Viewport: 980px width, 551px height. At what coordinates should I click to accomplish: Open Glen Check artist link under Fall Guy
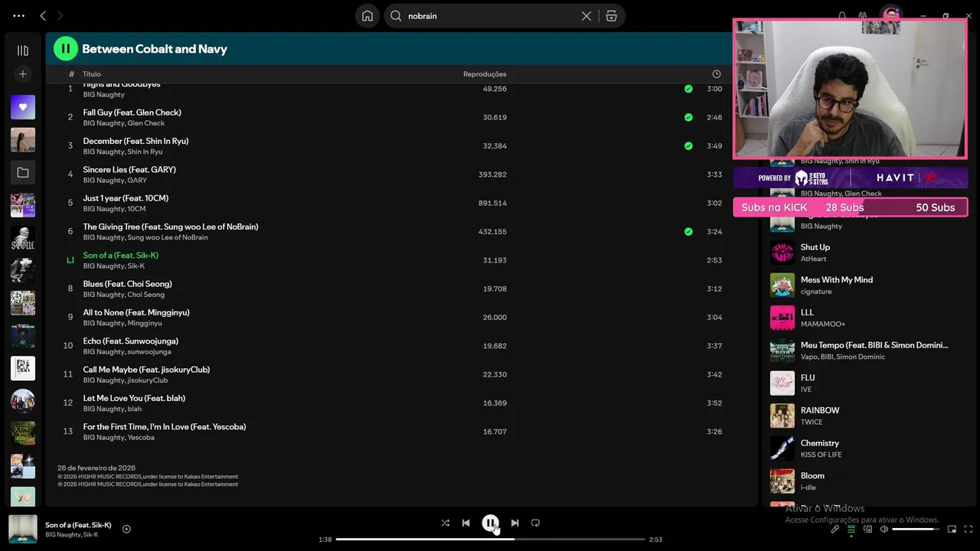click(146, 123)
